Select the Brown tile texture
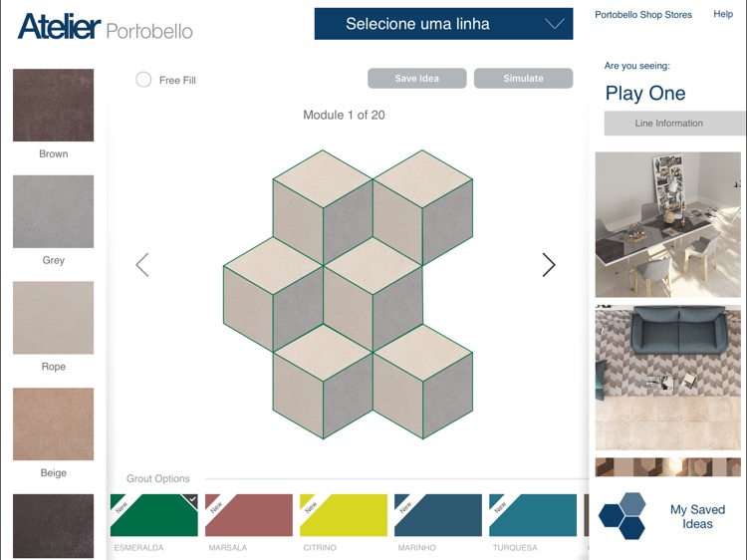The width and height of the screenshot is (747, 560). (54, 105)
